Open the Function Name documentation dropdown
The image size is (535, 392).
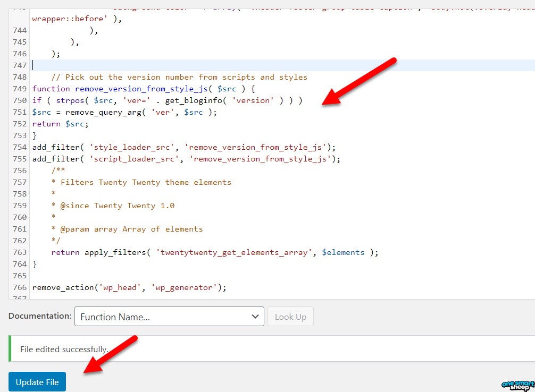click(x=169, y=316)
